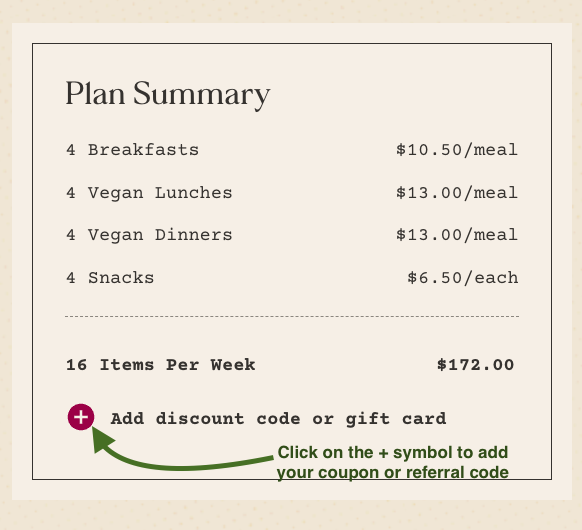Click the Vegan Lunches $13.00/meal price
Viewport: 582px width, 530px height.
[457, 193]
